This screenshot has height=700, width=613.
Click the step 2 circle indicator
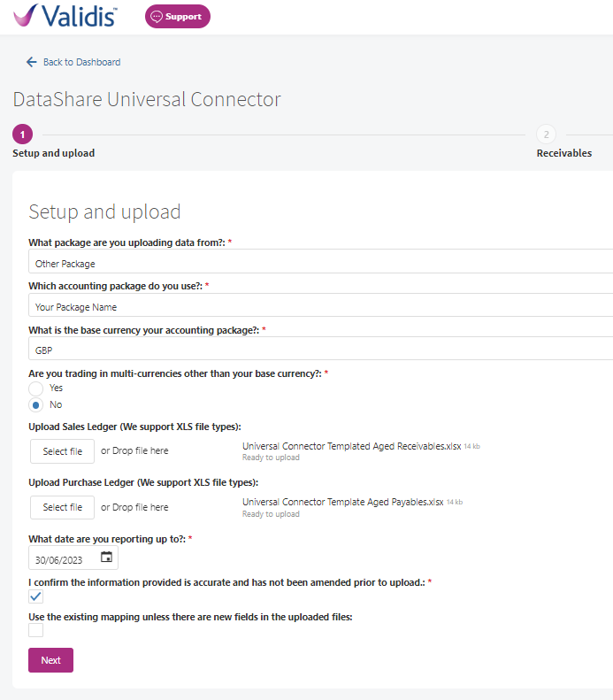tap(546, 135)
